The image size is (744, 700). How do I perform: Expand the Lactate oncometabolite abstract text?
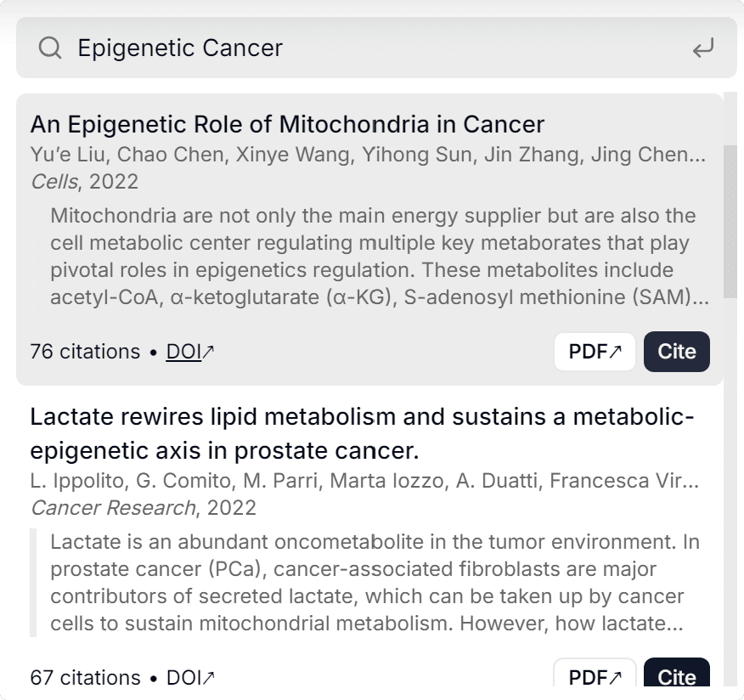point(374,583)
